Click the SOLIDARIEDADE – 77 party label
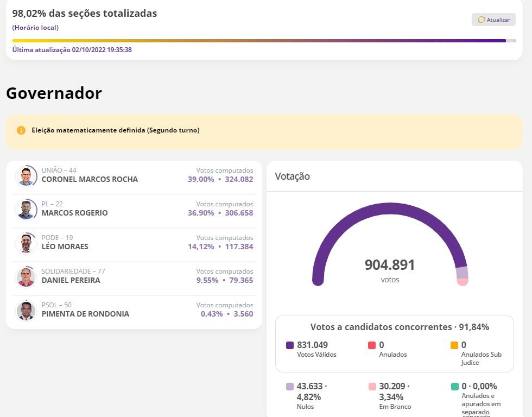 [73, 271]
